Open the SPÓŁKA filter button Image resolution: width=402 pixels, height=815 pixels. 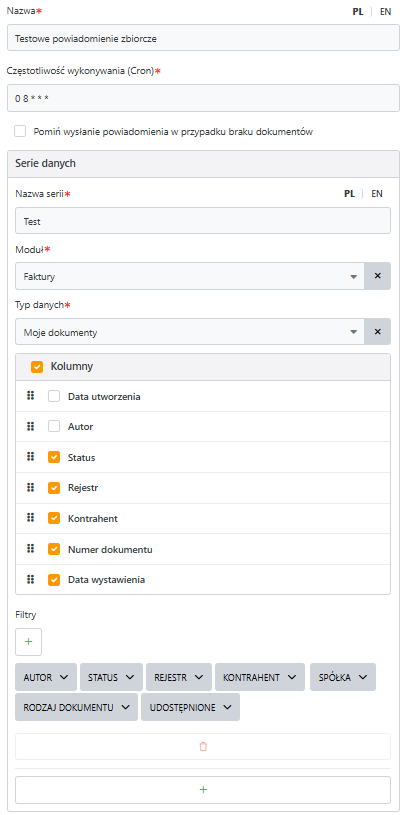pyautogui.click(x=343, y=677)
